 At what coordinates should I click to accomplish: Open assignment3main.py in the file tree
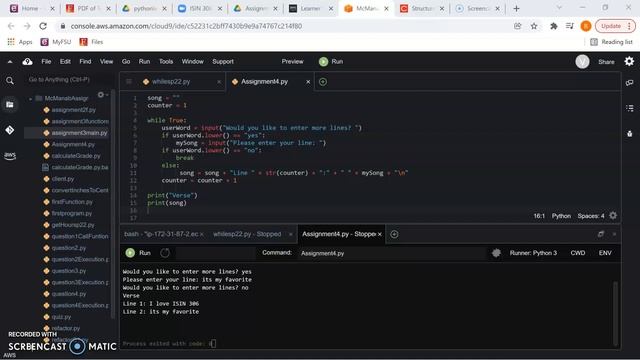79,133
